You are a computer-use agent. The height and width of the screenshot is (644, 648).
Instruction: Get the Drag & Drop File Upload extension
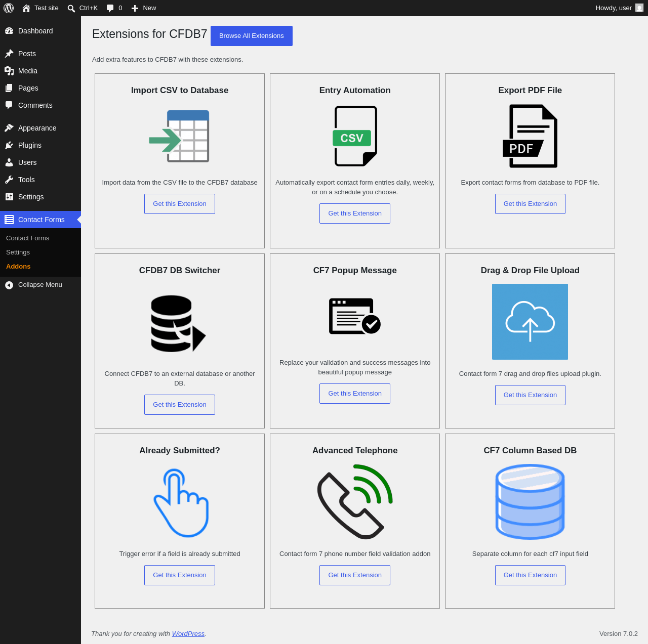point(530,395)
